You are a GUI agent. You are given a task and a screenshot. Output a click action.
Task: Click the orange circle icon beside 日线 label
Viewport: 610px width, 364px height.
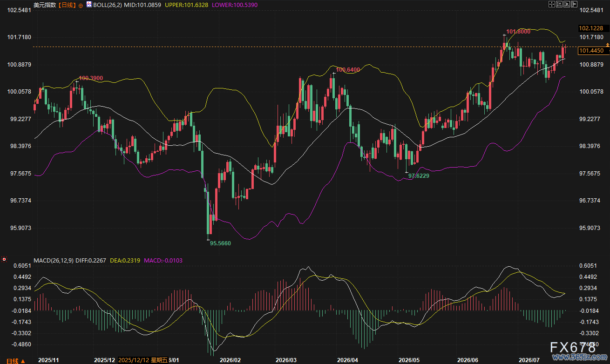pyautogui.click(x=81, y=5)
